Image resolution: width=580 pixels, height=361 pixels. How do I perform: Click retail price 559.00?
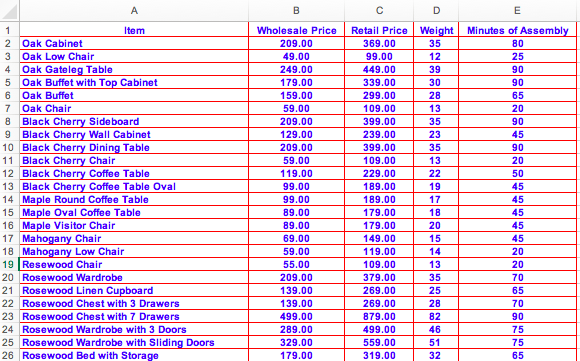click(x=379, y=343)
